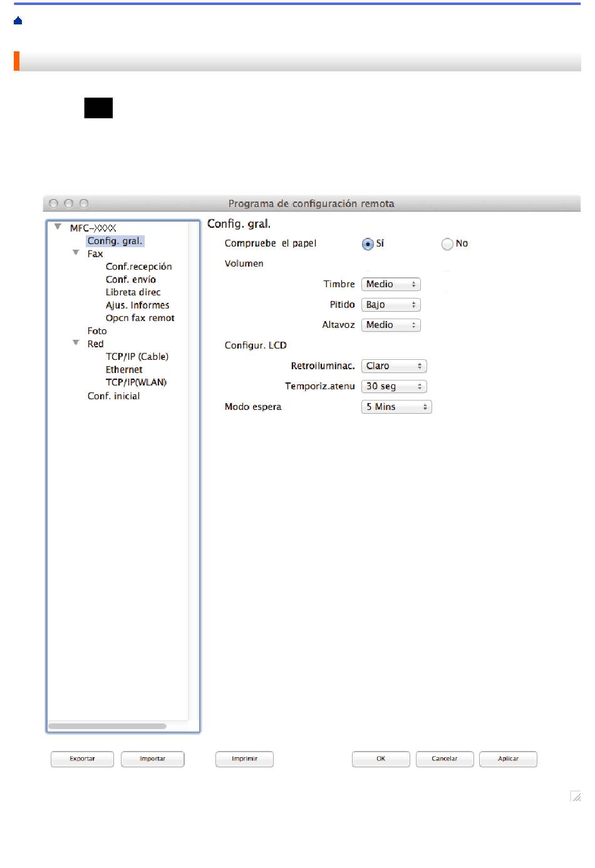Click the Aplicar button

pyautogui.click(x=508, y=759)
